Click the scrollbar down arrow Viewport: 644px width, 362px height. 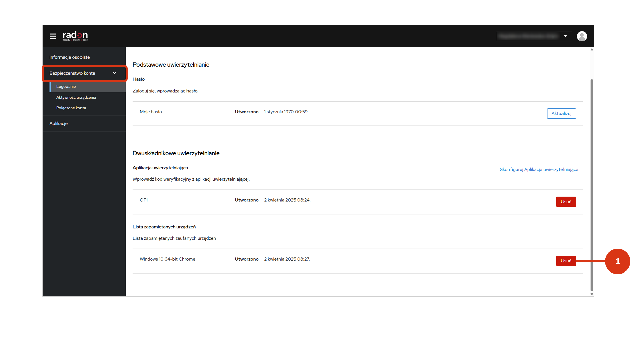coord(592,294)
